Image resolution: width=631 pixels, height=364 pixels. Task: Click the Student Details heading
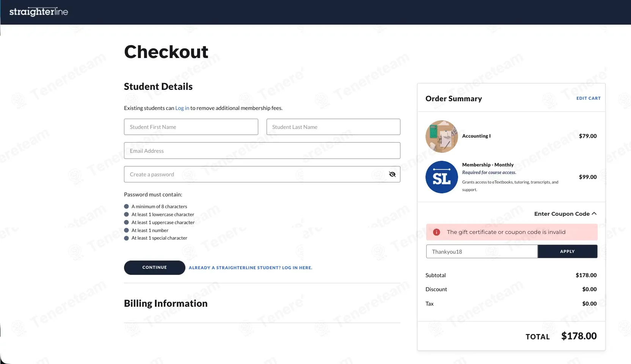click(158, 87)
